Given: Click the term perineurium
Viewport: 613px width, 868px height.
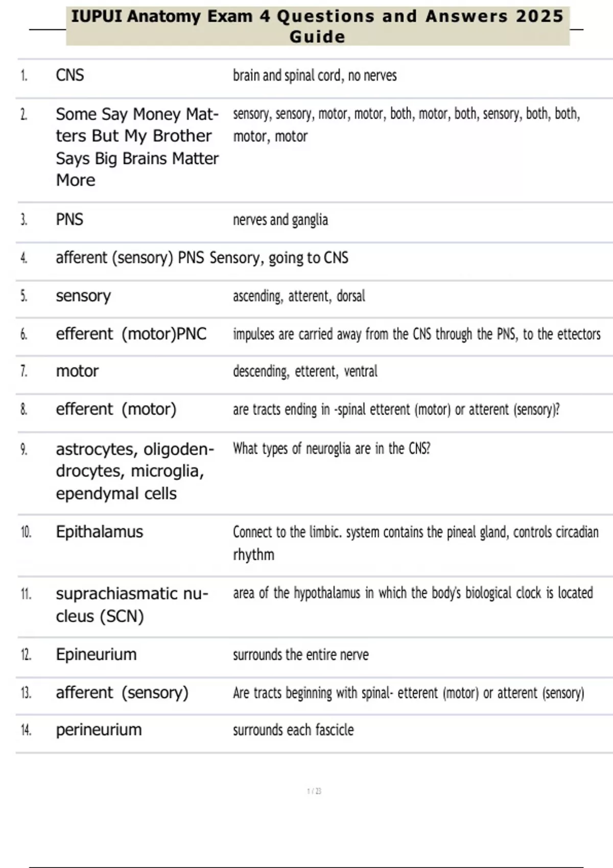Looking at the screenshot, I should click(99, 730).
